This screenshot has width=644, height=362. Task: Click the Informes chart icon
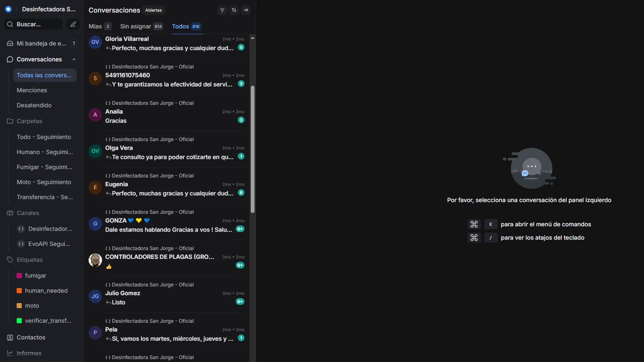pos(10,353)
